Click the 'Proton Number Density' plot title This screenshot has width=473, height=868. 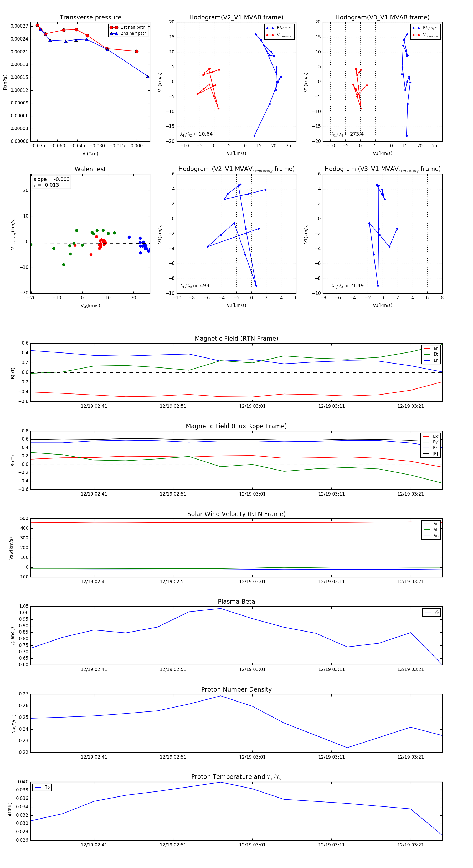236,689
